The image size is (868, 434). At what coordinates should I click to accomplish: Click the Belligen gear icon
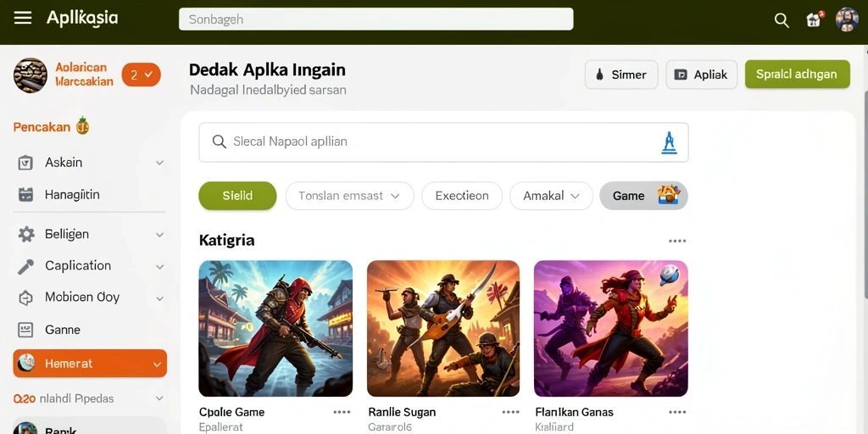coord(26,234)
